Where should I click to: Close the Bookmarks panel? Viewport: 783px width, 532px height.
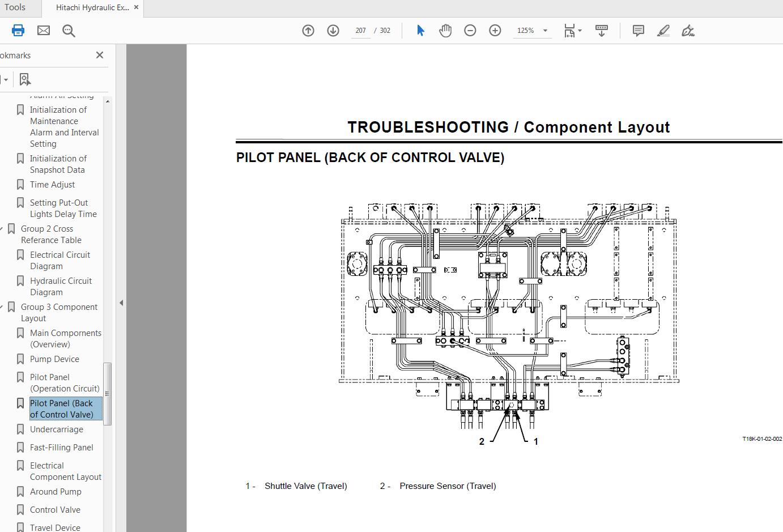point(100,55)
